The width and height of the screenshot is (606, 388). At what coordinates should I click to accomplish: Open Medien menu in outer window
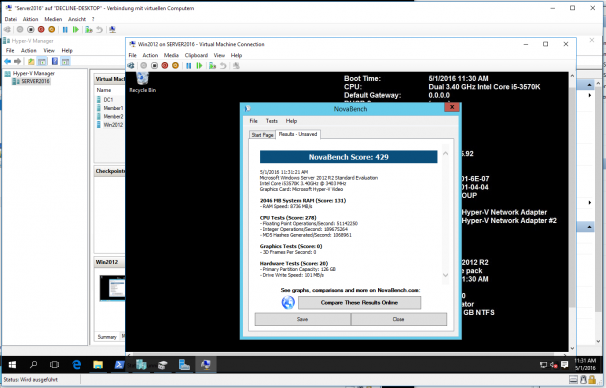(53, 19)
